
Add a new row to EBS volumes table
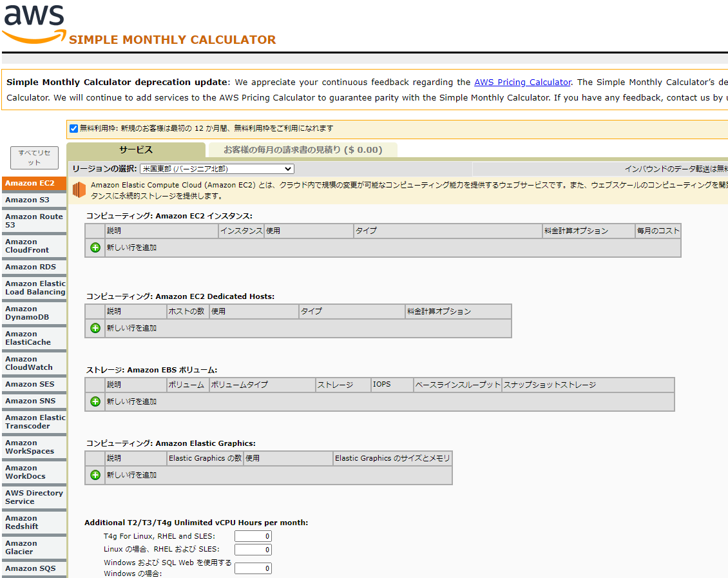tap(95, 401)
